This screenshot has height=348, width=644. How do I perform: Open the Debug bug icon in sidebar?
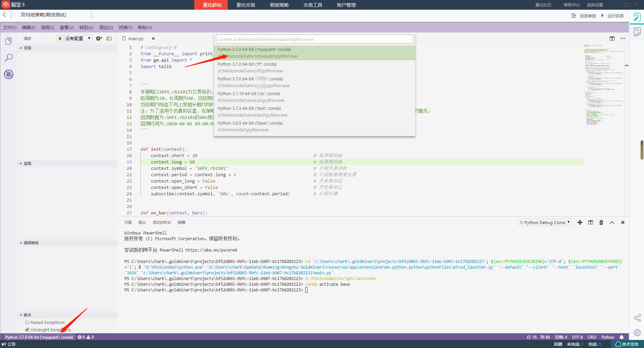click(x=9, y=74)
